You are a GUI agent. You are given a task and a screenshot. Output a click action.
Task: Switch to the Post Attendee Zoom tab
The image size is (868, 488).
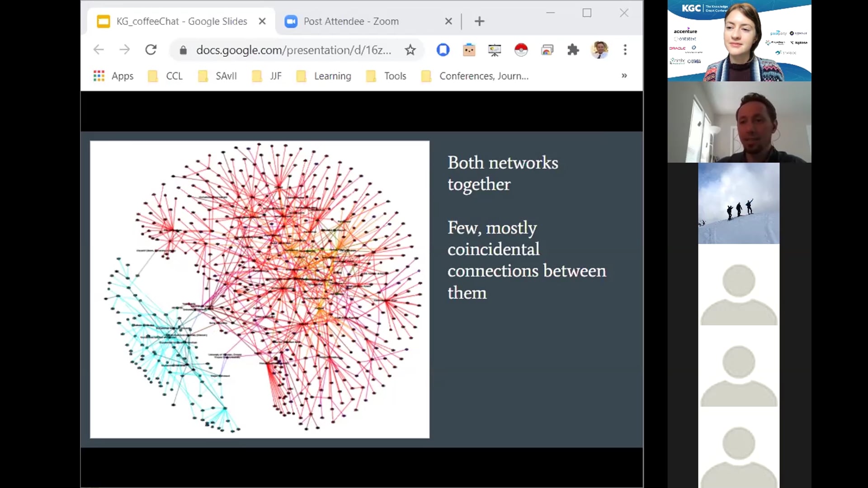pyautogui.click(x=351, y=21)
